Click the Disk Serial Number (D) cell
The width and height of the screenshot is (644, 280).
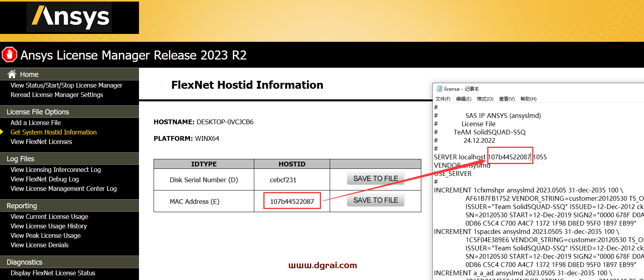pos(204,180)
